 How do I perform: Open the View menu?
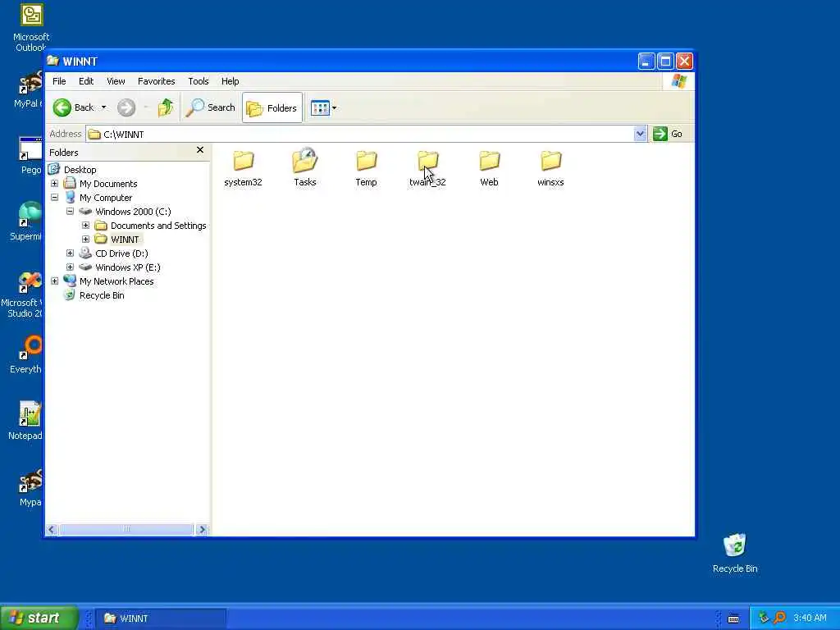click(116, 81)
